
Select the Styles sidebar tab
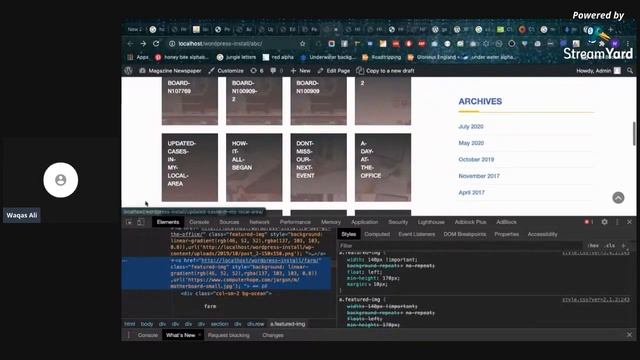348,234
